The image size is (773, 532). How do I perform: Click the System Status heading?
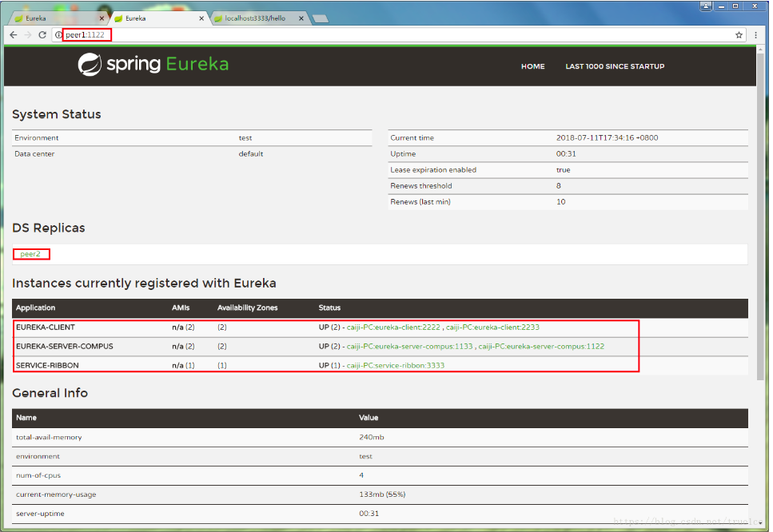(x=57, y=114)
